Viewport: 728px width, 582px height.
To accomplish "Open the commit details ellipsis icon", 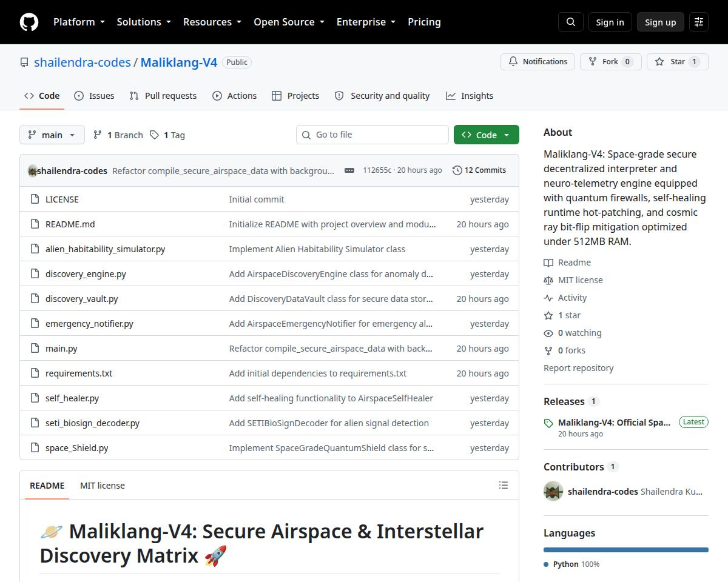I will (x=349, y=170).
